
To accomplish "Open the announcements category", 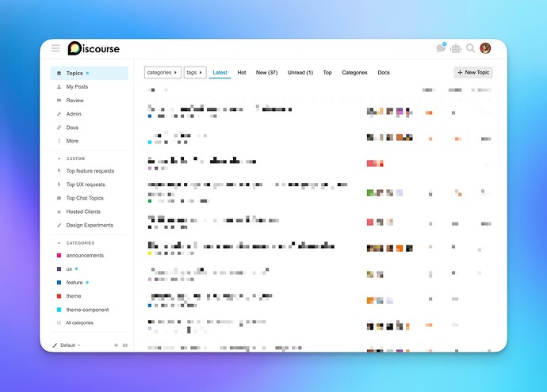I will tap(85, 256).
